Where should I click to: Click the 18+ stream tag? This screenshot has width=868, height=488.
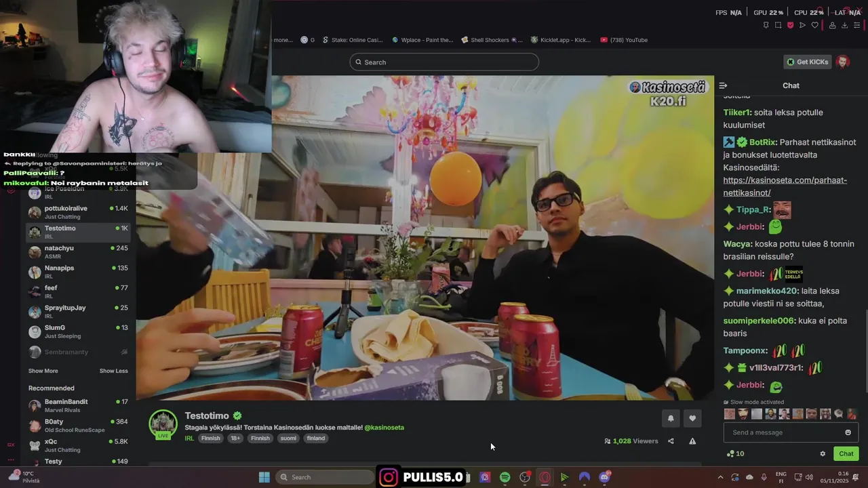click(235, 439)
